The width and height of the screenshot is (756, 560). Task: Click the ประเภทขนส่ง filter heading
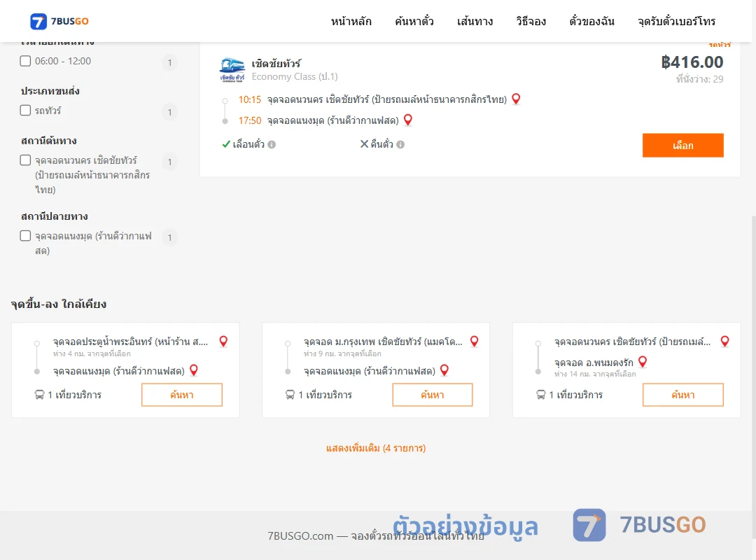coord(50,91)
